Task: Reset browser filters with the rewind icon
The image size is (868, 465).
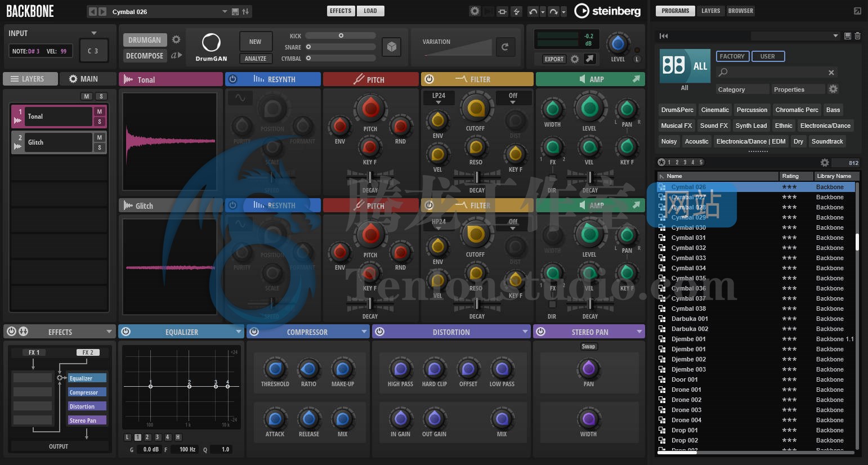Action: click(x=664, y=36)
